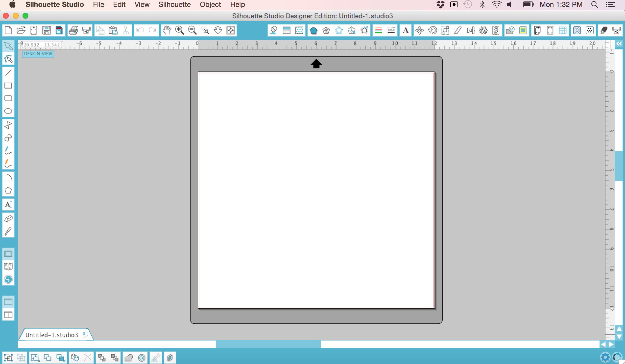625x364 pixels.
Task: Open the Align window
Action: point(470,30)
